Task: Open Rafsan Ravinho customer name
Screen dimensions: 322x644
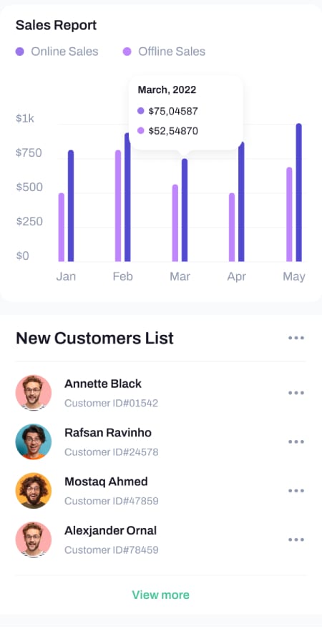Action: tap(108, 432)
